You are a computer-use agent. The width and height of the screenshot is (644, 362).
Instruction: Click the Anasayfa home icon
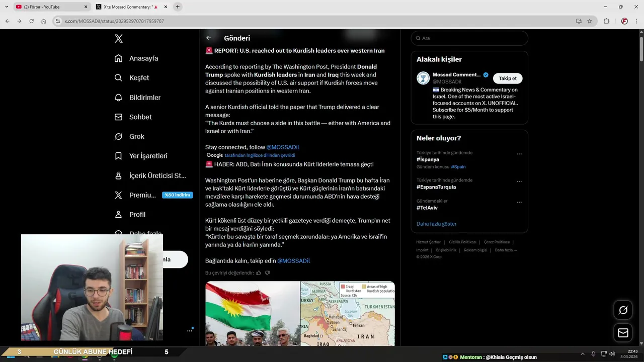click(118, 58)
